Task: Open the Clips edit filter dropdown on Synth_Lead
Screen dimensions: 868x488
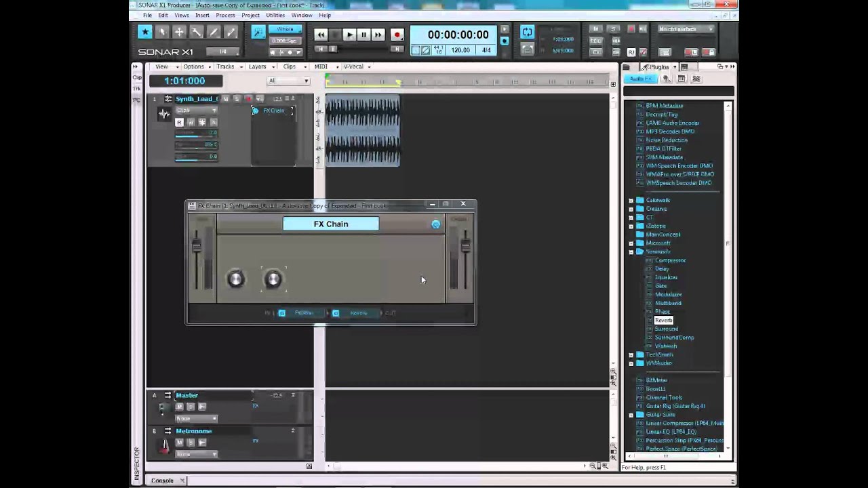Action: (196, 110)
